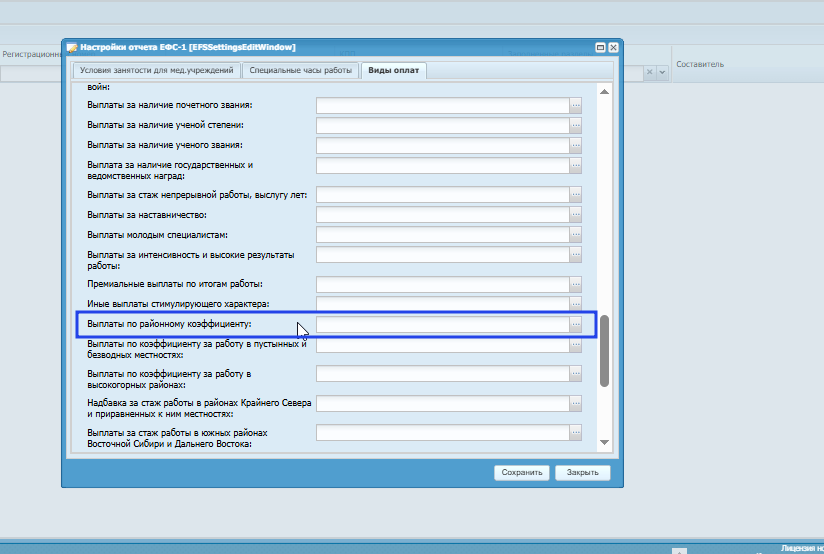Focus the высокогорных районах input field
824x554 pixels.
443,374
